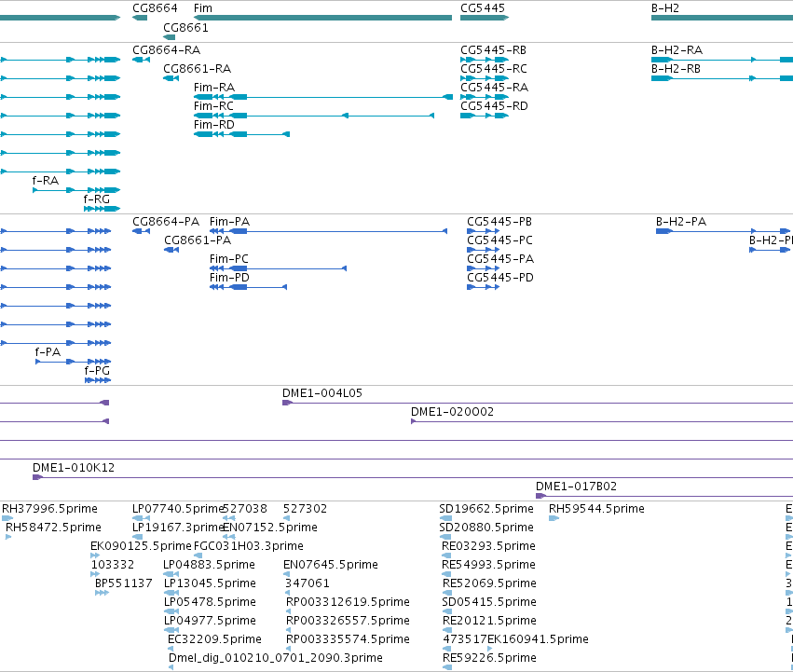Open protein CG5445-PA
The image size is (793, 672).
point(500,259)
